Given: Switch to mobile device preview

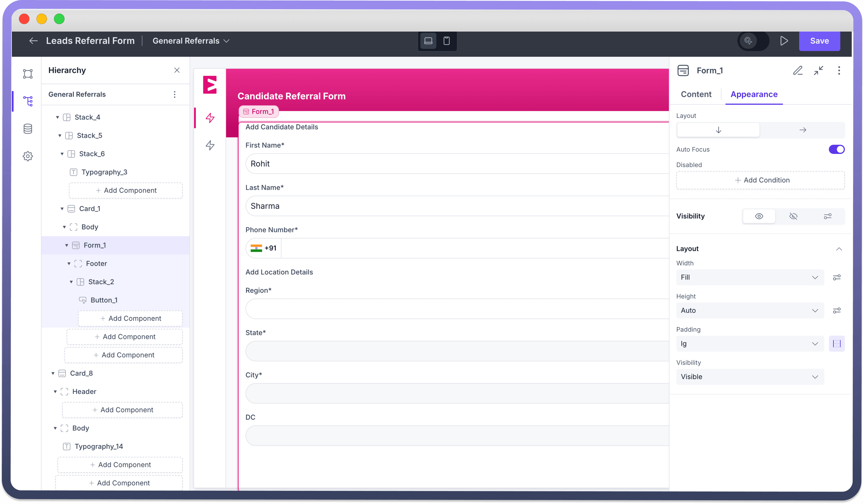Looking at the screenshot, I should 446,41.
